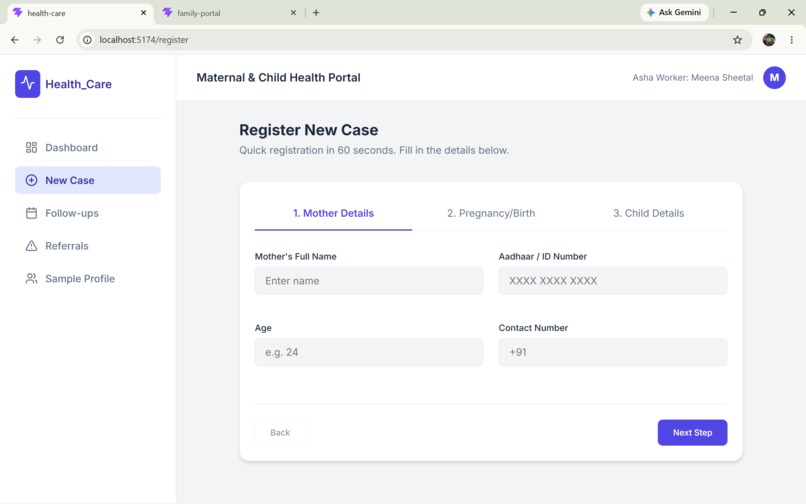The width and height of the screenshot is (806, 504).
Task: Focus the Aadhaar / ID Number field
Action: coord(613,281)
